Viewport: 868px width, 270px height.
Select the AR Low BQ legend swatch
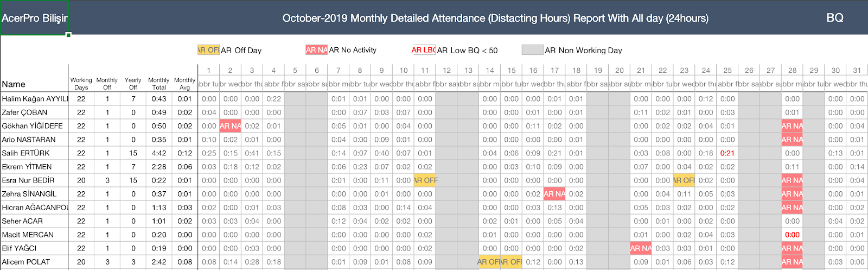click(424, 50)
